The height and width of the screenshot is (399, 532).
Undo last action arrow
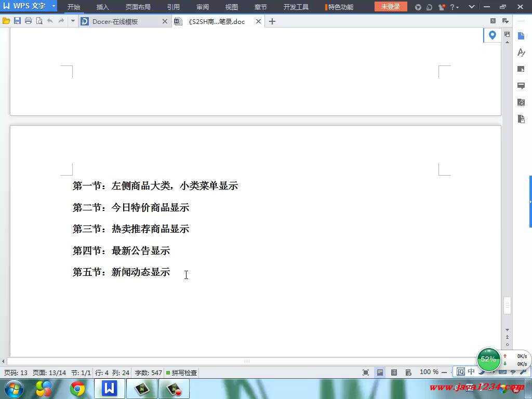pyautogui.click(x=50, y=21)
